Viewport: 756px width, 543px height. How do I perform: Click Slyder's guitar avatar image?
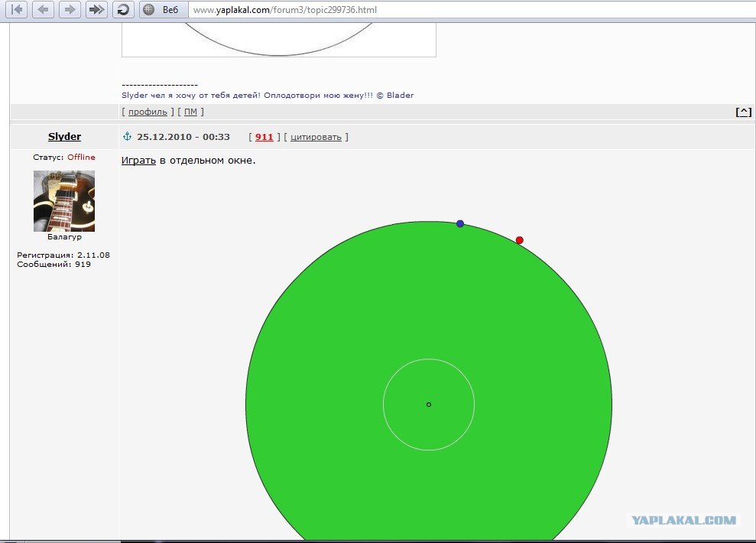(x=64, y=201)
